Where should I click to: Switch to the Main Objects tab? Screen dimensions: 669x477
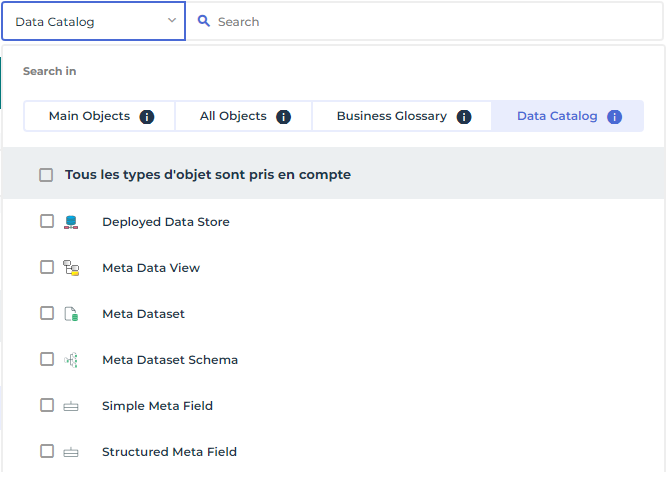pos(89,116)
